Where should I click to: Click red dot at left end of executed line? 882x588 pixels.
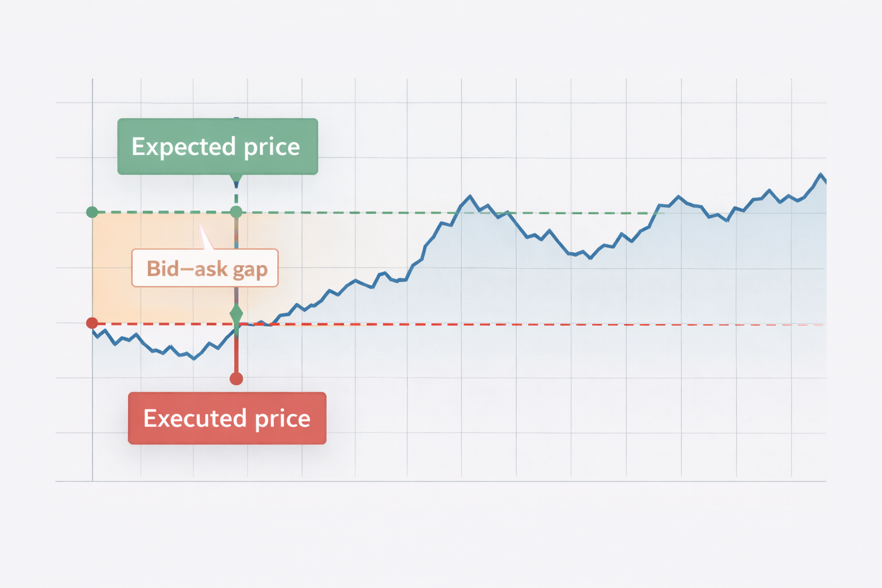coord(92,323)
